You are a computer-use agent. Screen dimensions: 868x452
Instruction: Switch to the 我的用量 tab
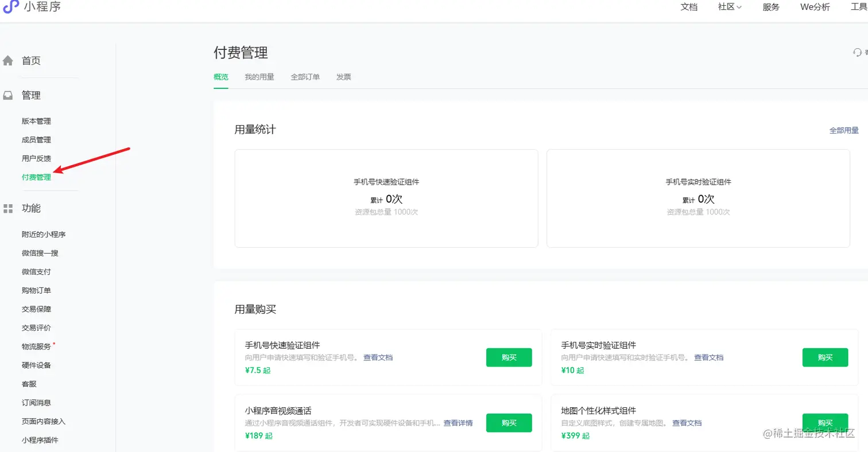tap(259, 77)
